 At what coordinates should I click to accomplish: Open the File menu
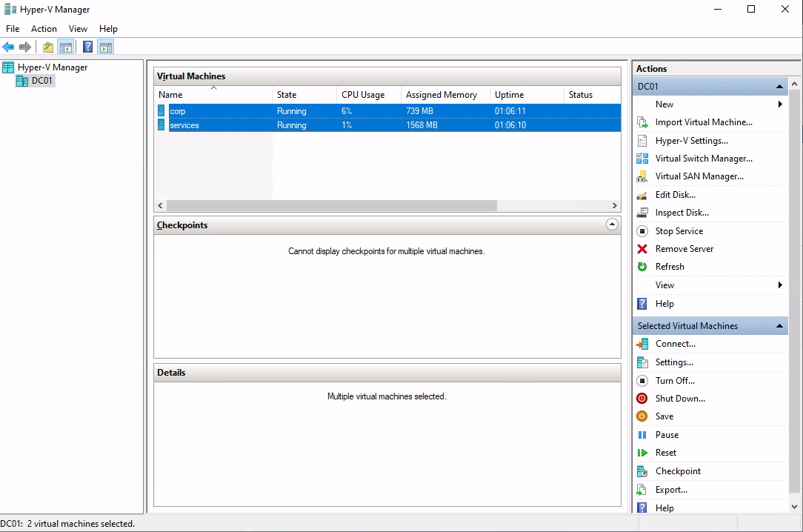pos(13,29)
